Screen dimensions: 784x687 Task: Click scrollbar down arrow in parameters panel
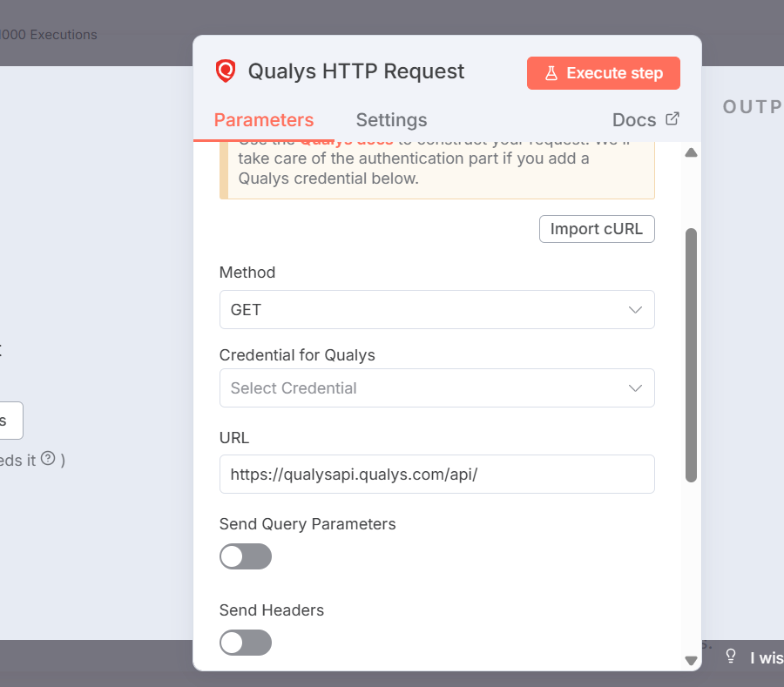click(x=691, y=661)
